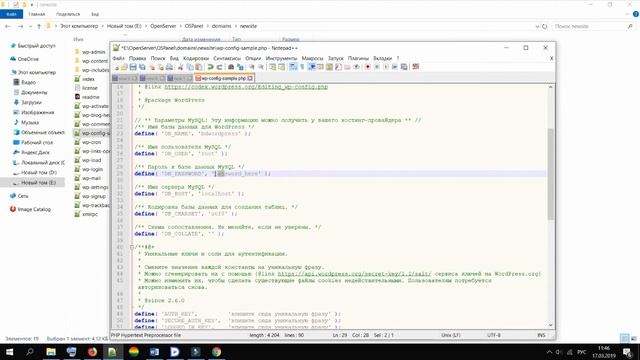
Task: Redo the edit via toolbar arrow
Action: click(x=220, y=67)
